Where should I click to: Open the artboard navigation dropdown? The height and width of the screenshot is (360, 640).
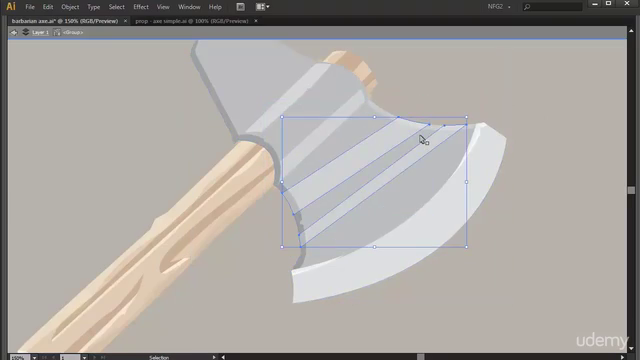[x=84, y=358]
